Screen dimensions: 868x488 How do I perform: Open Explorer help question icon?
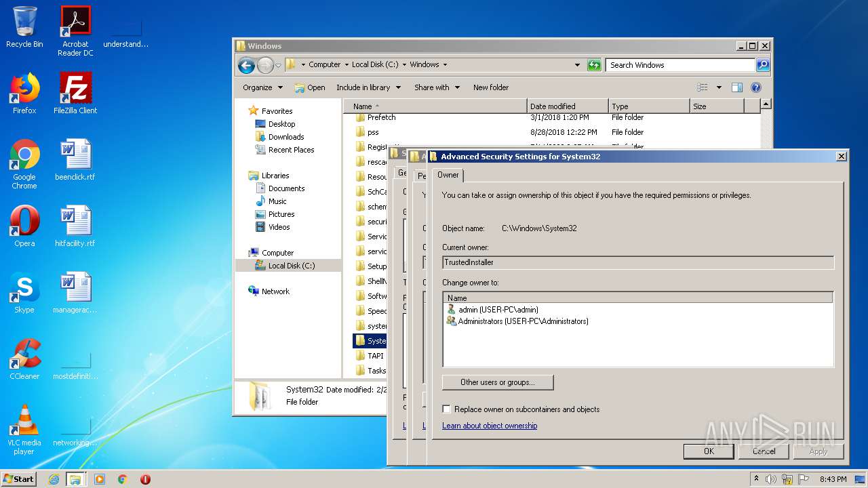[x=756, y=87]
